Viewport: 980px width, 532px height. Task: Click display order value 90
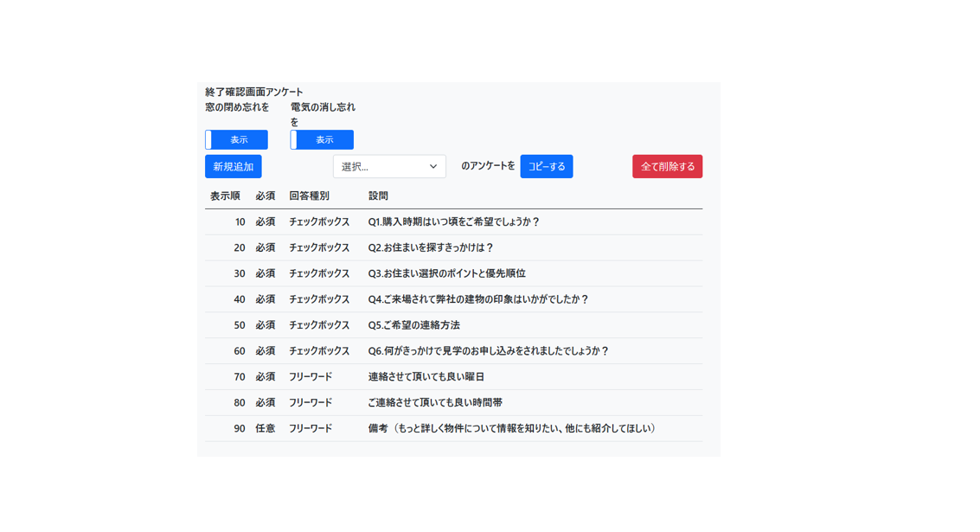pyautogui.click(x=240, y=428)
